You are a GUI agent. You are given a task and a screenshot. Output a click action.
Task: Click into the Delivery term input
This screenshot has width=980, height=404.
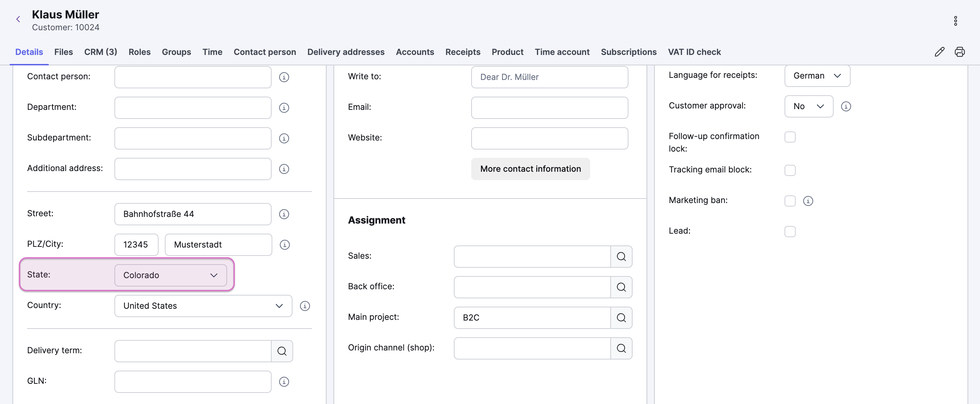pos(193,351)
